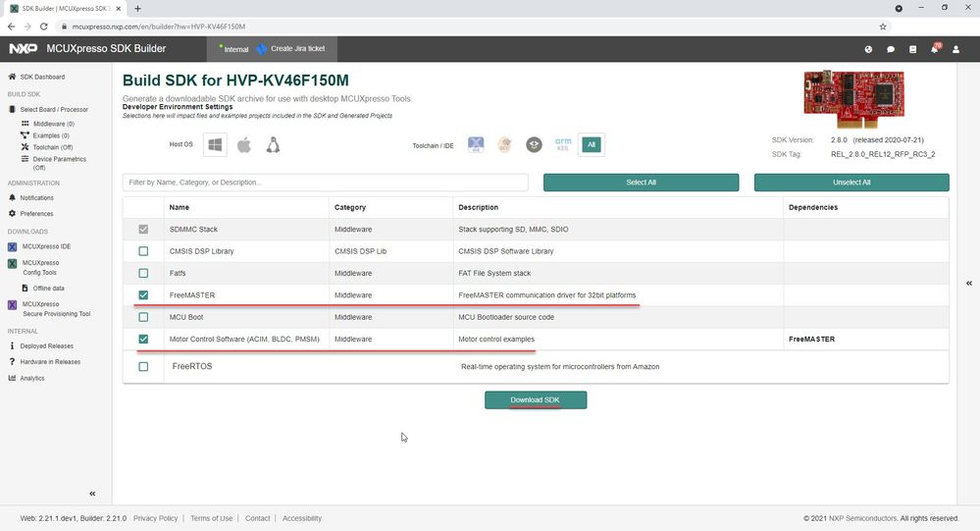
Task: Bookmark page with the star icon
Action: 883,27
